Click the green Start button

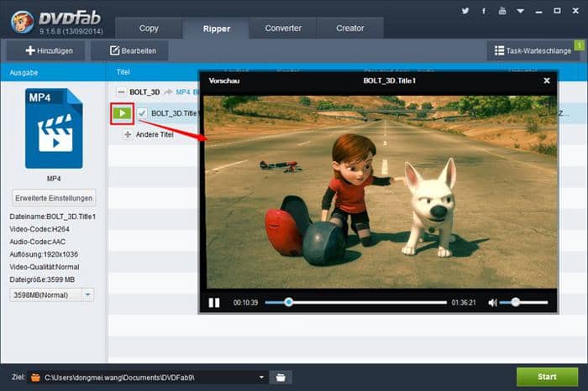point(547,377)
